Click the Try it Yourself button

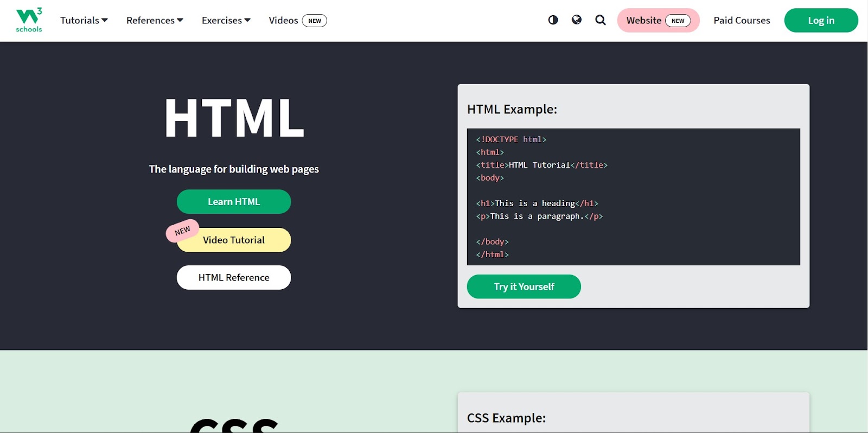point(524,286)
